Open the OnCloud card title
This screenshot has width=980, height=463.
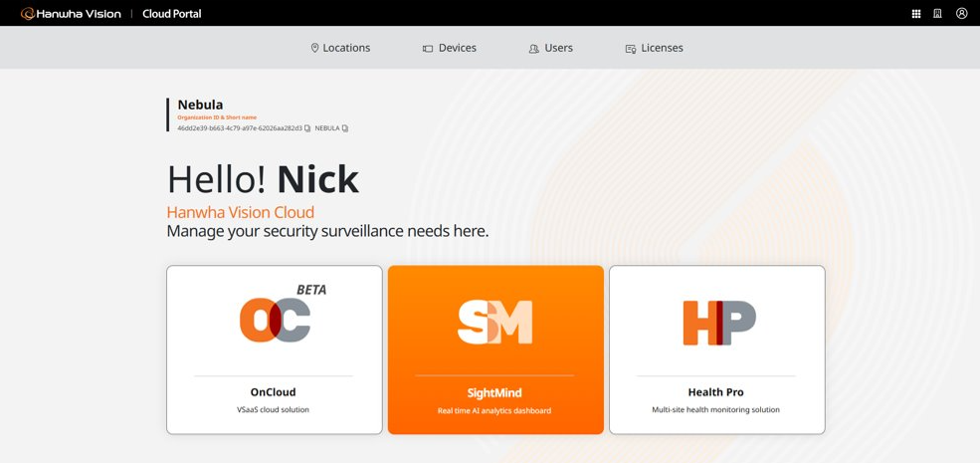(274, 392)
